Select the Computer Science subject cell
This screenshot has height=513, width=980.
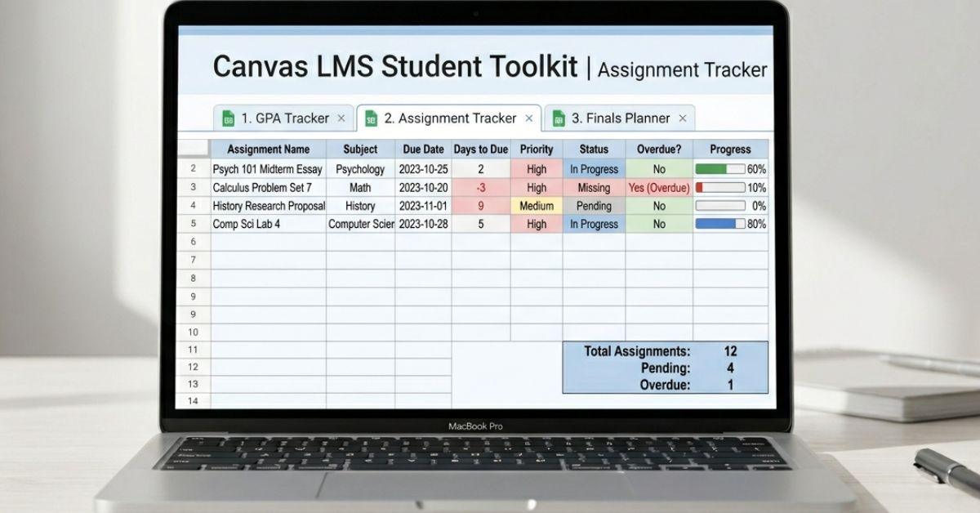pos(360,224)
